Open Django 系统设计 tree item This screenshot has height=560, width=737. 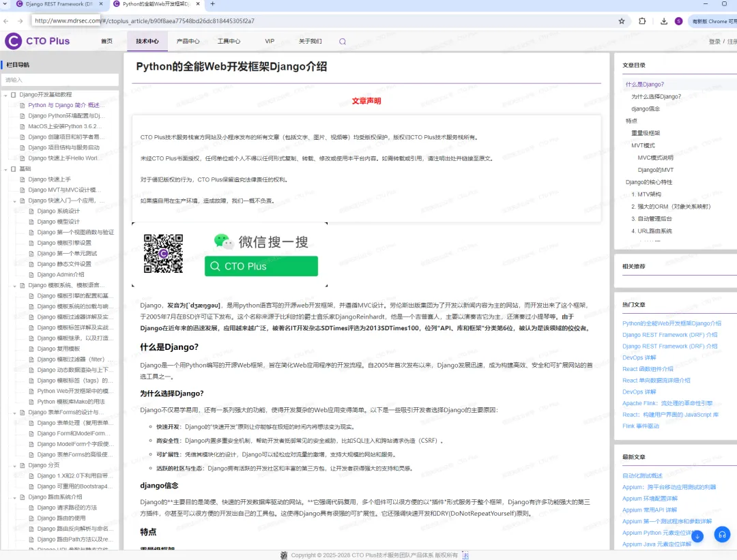[58, 211]
